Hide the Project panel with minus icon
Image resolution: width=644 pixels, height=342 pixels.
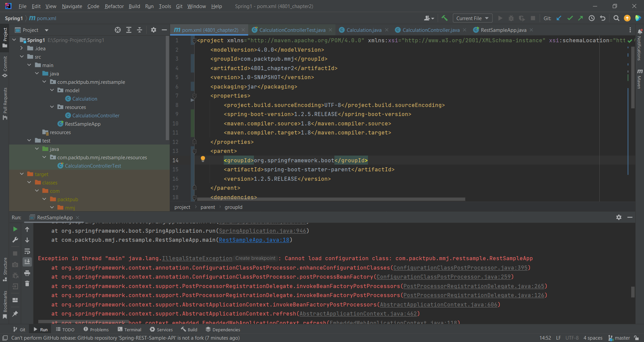[164, 30]
